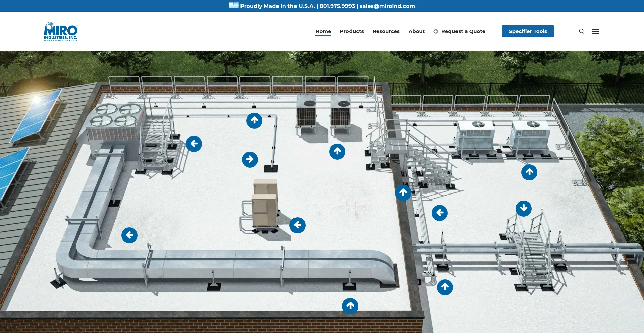Click the up-arrow hotspot near the bottom pipe bend
The width and height of the screenshot is (644, 333).
pyautogui.click(x=445, y=287)
